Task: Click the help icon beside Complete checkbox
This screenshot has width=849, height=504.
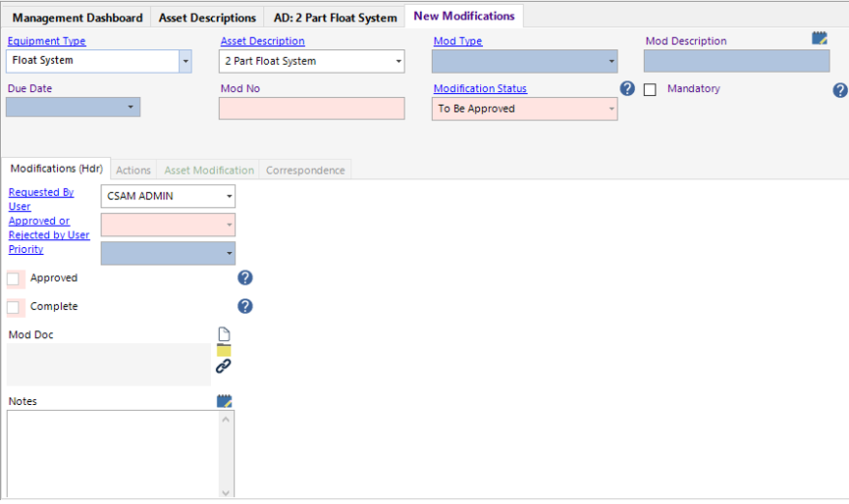Action: point(245,307)
